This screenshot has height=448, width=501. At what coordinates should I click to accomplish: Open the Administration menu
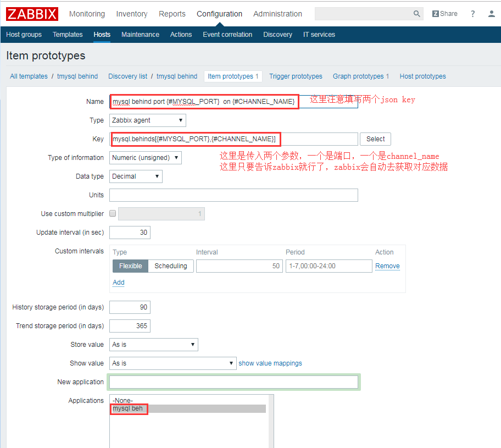click(277, 14)
